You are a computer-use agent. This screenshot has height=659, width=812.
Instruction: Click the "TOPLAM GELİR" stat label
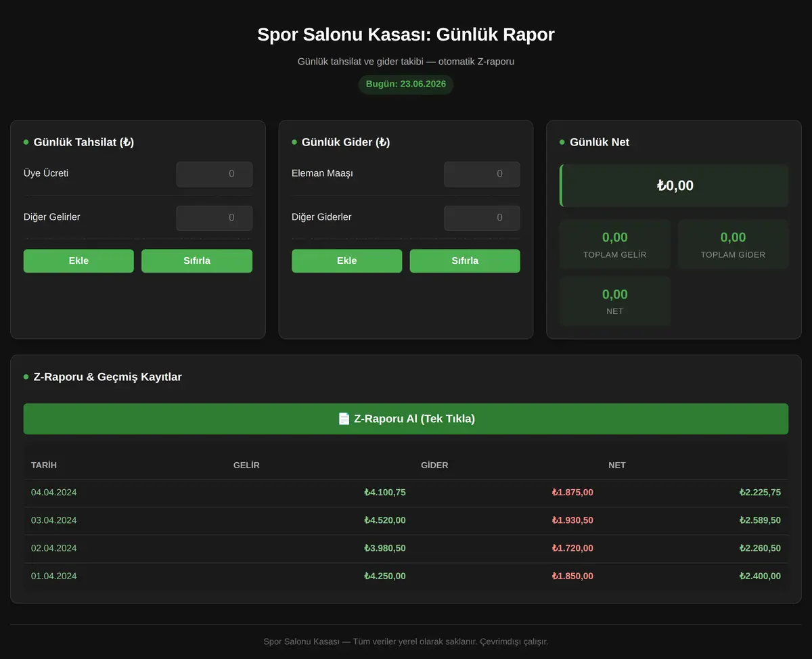click(615, 255)
